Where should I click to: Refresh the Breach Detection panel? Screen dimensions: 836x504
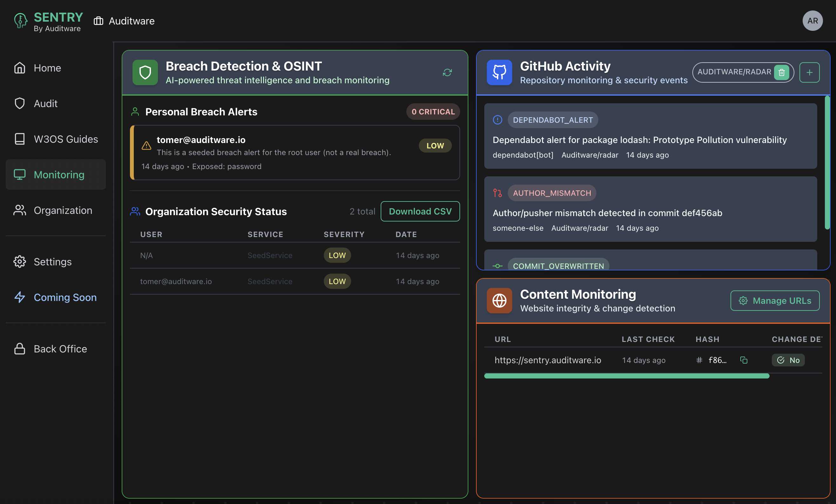(447, 72)
